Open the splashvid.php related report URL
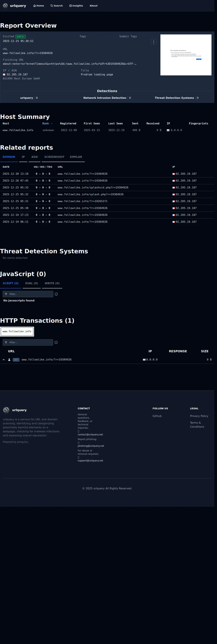This screenshot has height=644, width=217. [x=93, y=188]
